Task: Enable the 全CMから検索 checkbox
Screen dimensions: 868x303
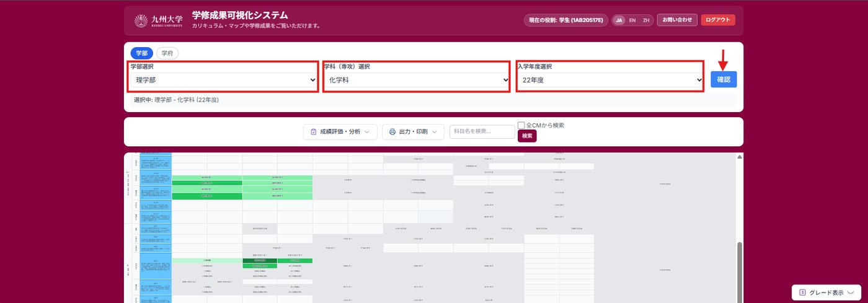Action: tap(521, 125)
